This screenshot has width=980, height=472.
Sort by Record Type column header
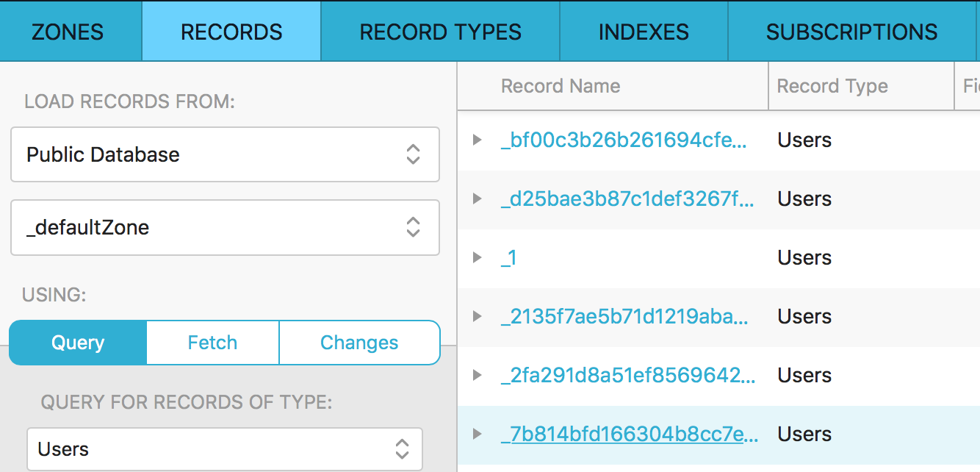coord(832,86)
